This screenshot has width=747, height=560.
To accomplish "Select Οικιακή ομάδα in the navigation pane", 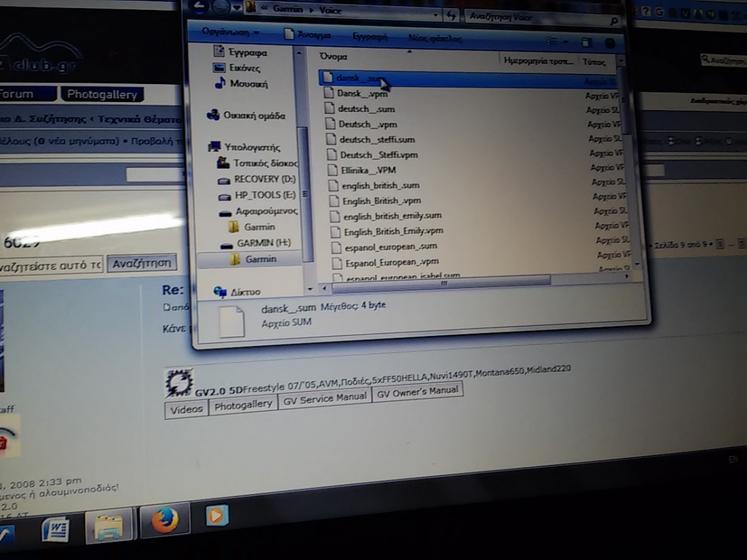I will (247, 115).
